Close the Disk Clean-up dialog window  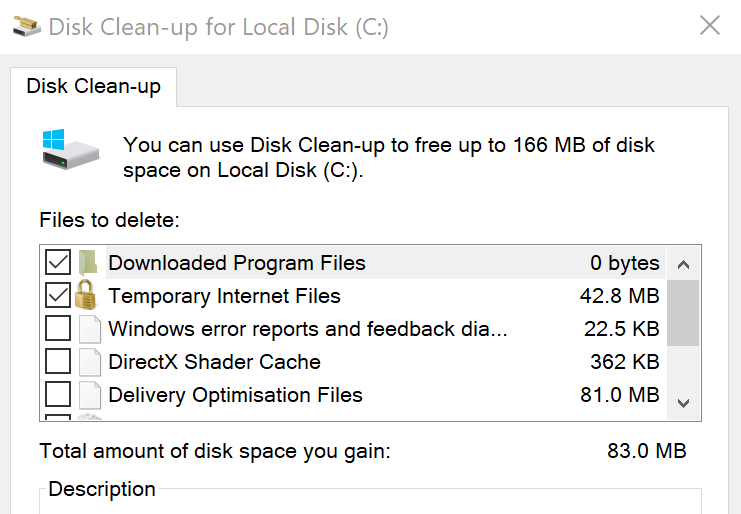pos(710,26)
